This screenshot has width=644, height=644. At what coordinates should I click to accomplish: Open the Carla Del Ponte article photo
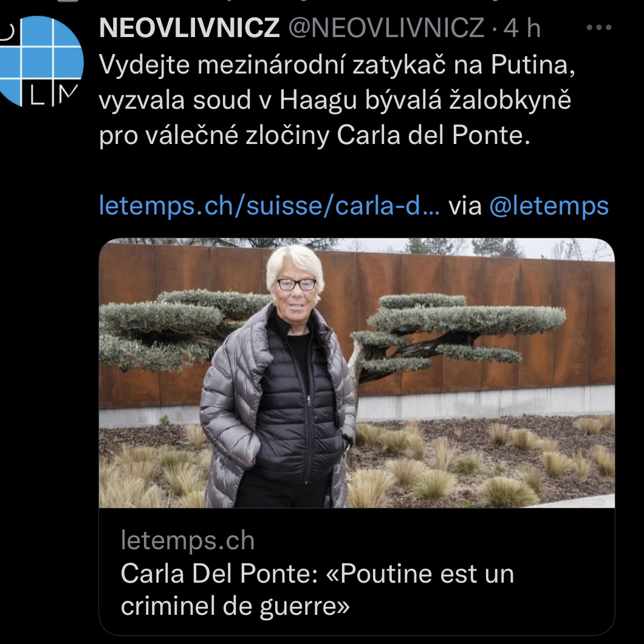point(357,373)
